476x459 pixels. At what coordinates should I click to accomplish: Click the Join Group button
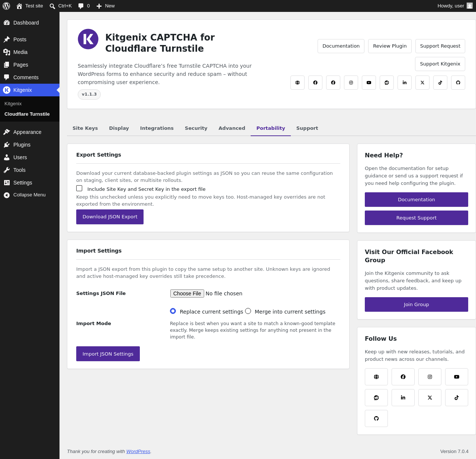pos(416,305)
